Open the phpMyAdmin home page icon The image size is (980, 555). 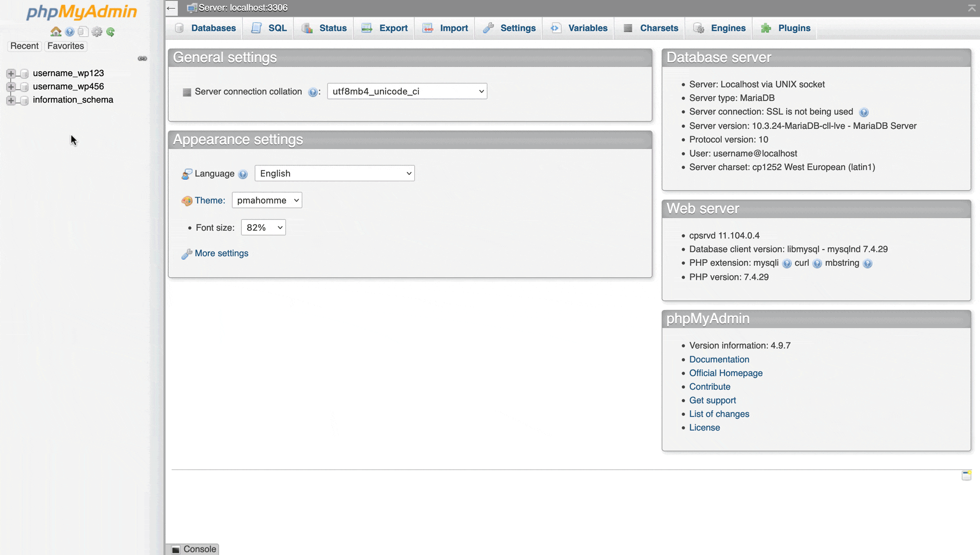(56, 31)
